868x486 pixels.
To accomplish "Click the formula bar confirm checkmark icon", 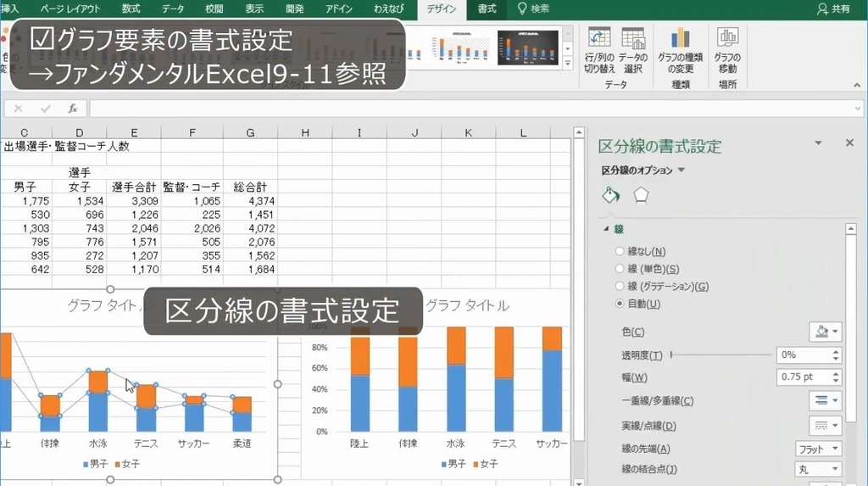I will [46, 109].
